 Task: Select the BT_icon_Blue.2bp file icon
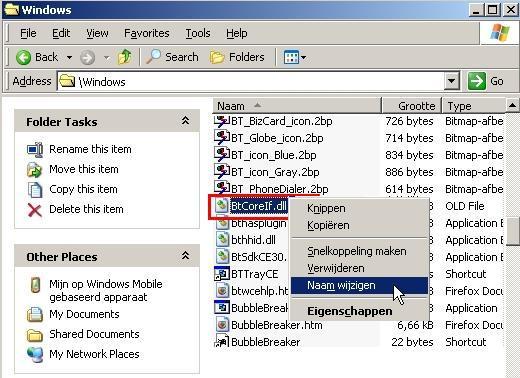(222, 155)
